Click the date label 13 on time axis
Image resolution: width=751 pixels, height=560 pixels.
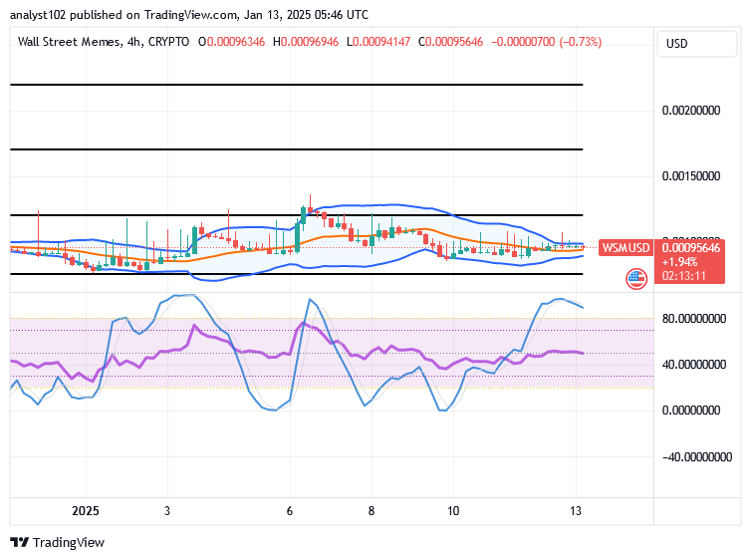576,511
